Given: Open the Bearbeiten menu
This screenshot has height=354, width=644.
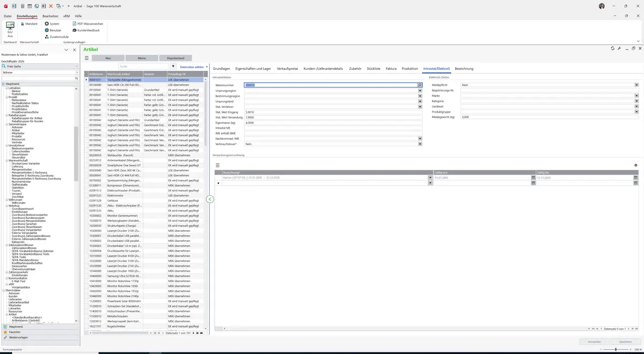Looking at the screenshot, I should 50,16.
